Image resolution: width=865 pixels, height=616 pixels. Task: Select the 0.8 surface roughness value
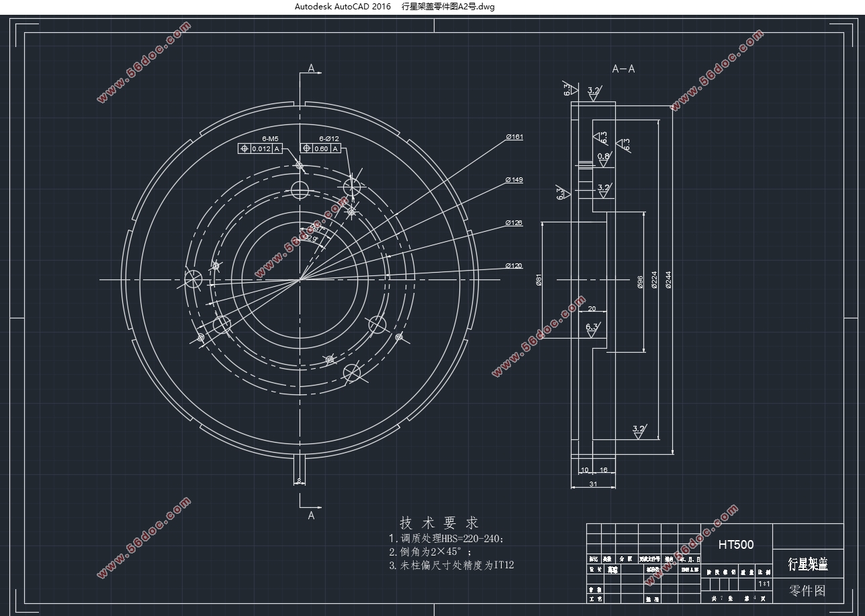click(x=604, y=157)
